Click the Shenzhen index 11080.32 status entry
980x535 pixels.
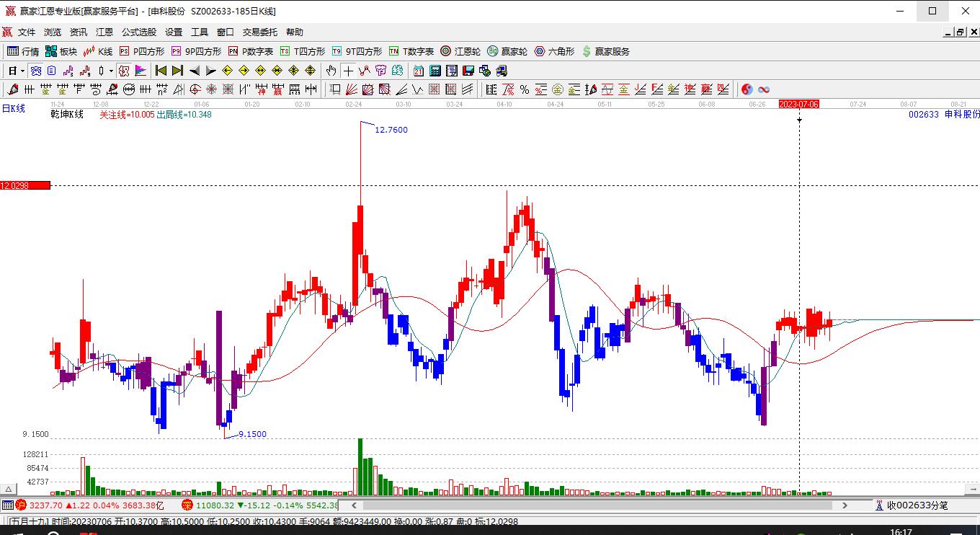(259, 505)
